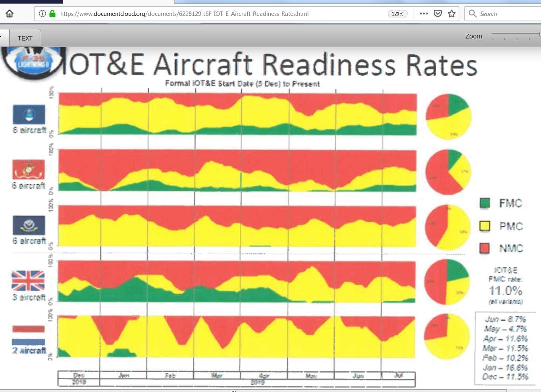Click the Netherlands flag for 2 aircraft
This screenshot has width=541, height=392.
(28, 335)
